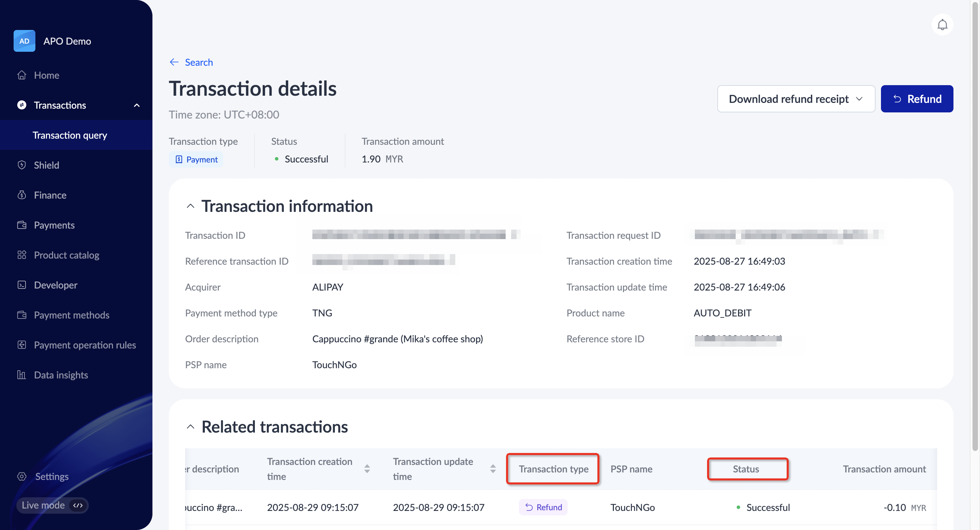Open Data insights chart icon
The width and height of the screenshot is (980, 530).
[x=22, y=375]
